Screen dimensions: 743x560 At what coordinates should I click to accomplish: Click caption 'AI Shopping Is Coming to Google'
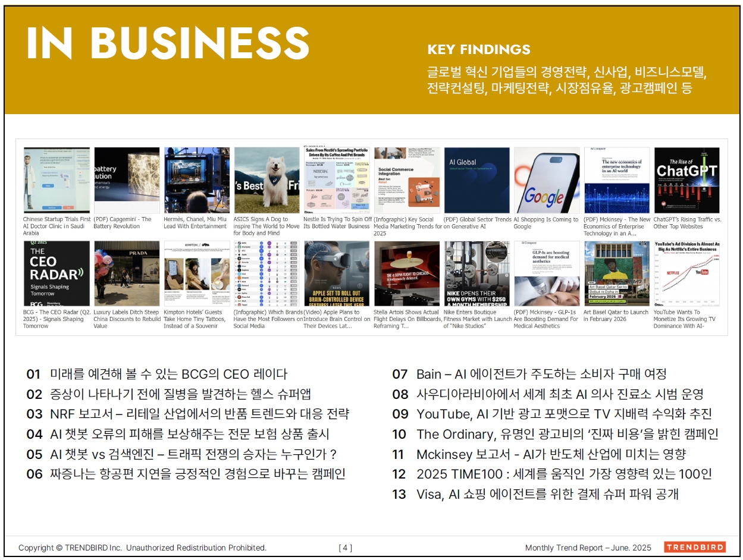(x=546, y=223)
